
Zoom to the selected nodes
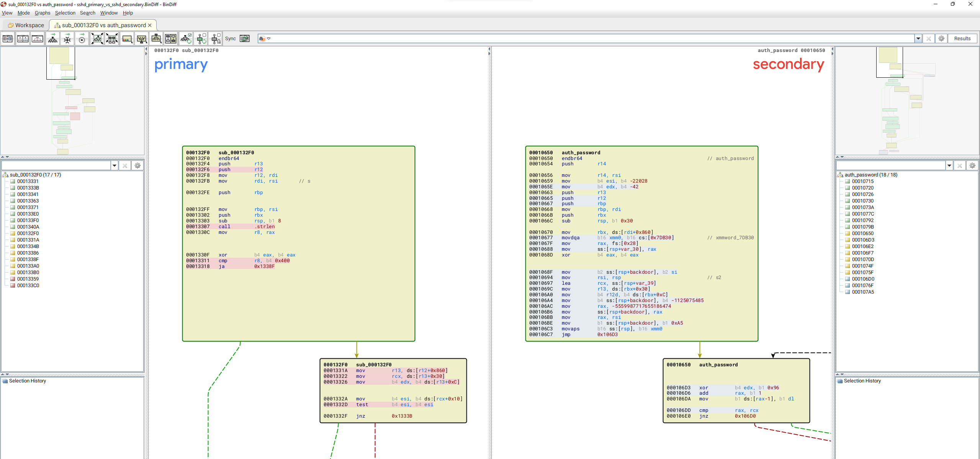point(112,39)
